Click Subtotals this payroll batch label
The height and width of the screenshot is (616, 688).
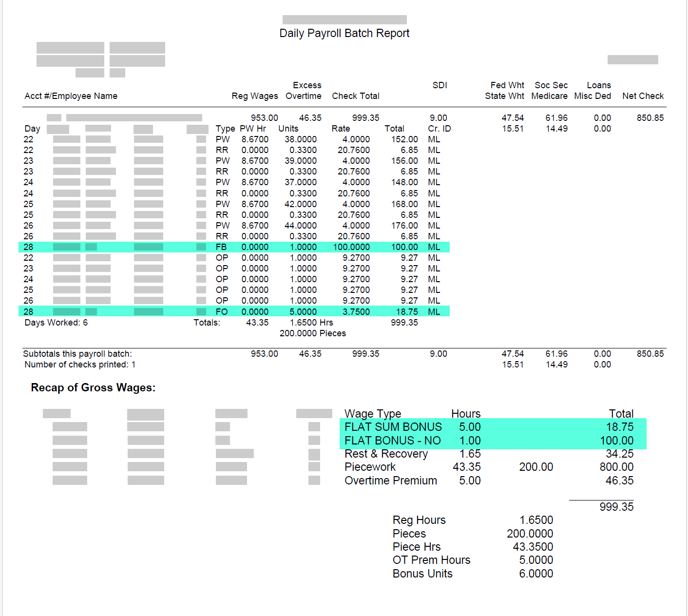pyautogui.click(x=77, y=354)
